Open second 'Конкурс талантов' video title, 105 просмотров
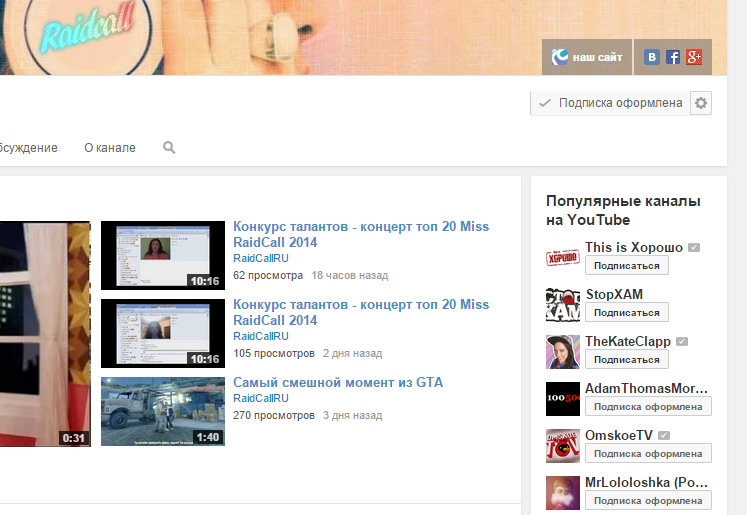This screenshot has height=515, width=747. 361,312
